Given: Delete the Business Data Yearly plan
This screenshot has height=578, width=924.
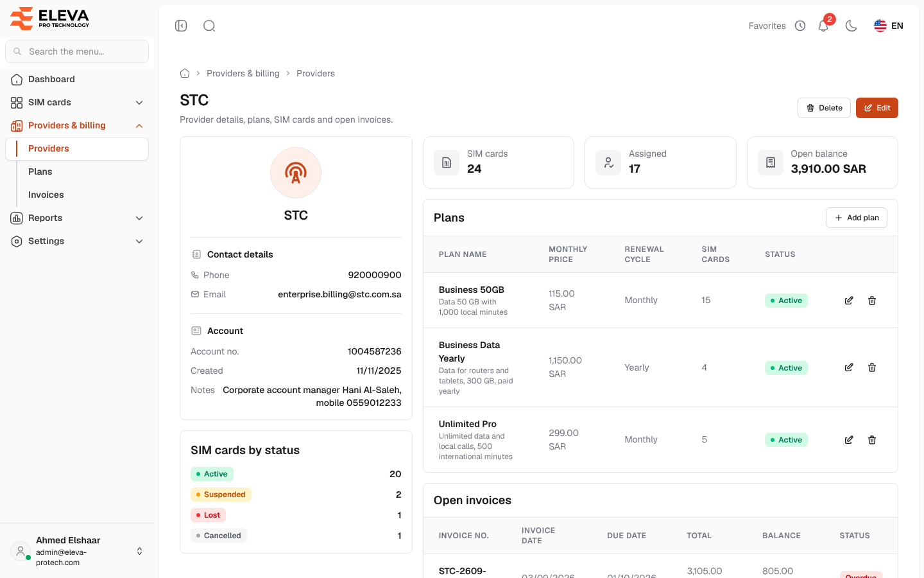Looking at the screenshot, I should click(x=872, y=367).
